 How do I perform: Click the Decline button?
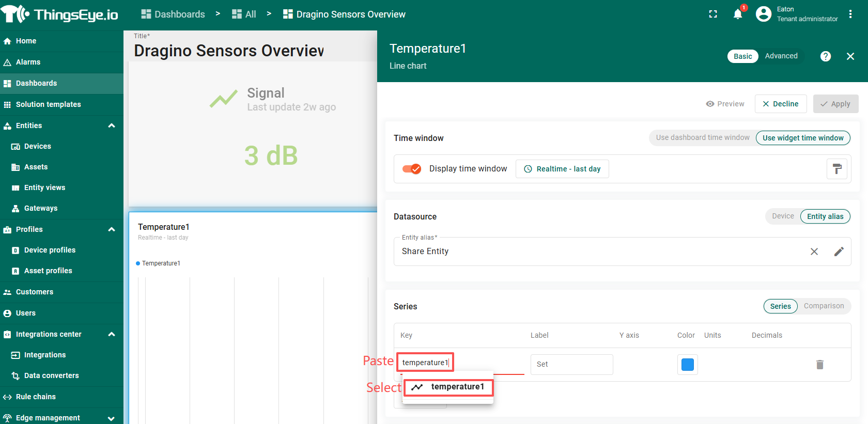[780, 104]
